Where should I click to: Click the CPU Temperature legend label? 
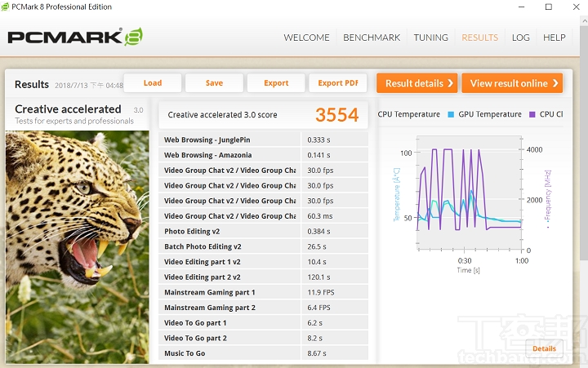pos(409,114)
